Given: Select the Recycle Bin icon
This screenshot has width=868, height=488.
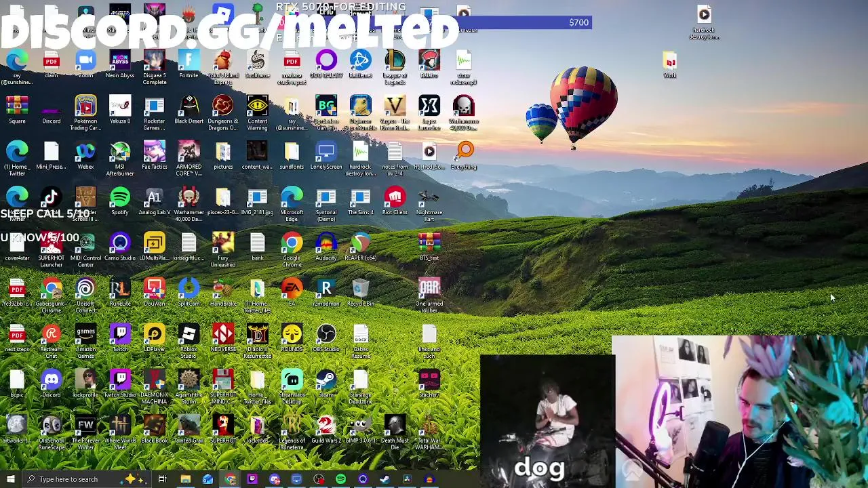Looking at the screenshot, I should pyautogui.click(x=360, y=289).
